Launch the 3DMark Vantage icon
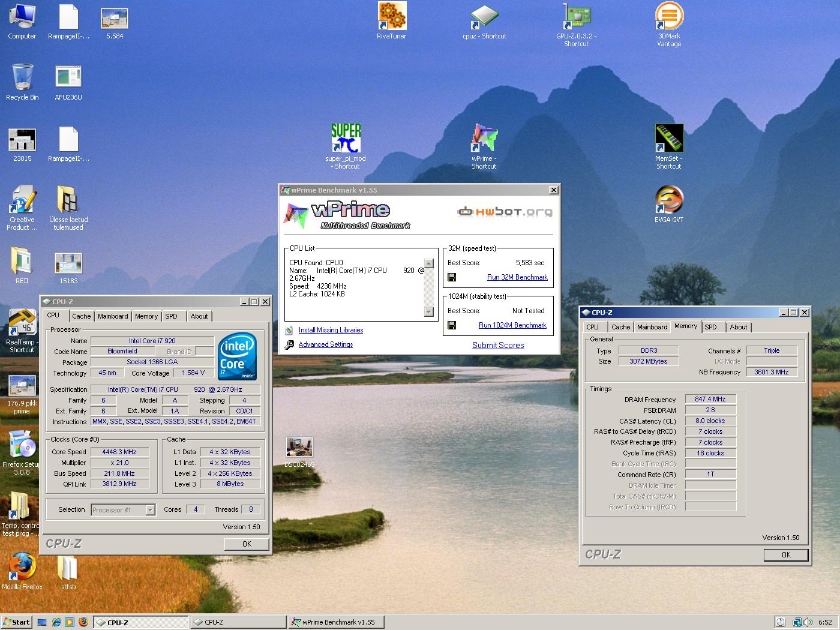 coord(669,25)
